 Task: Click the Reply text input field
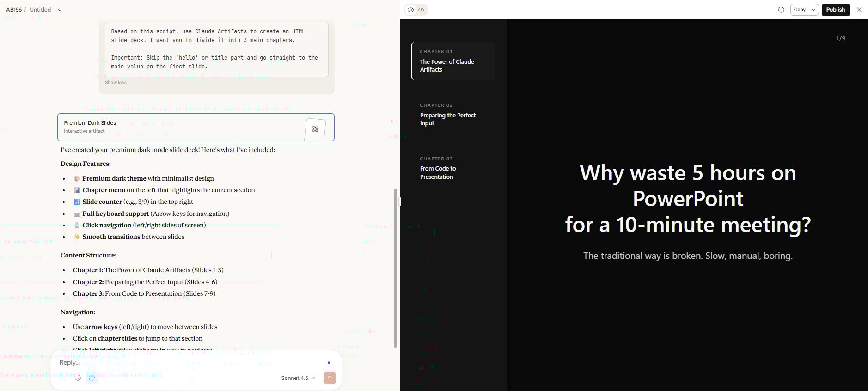coord(185,363)
